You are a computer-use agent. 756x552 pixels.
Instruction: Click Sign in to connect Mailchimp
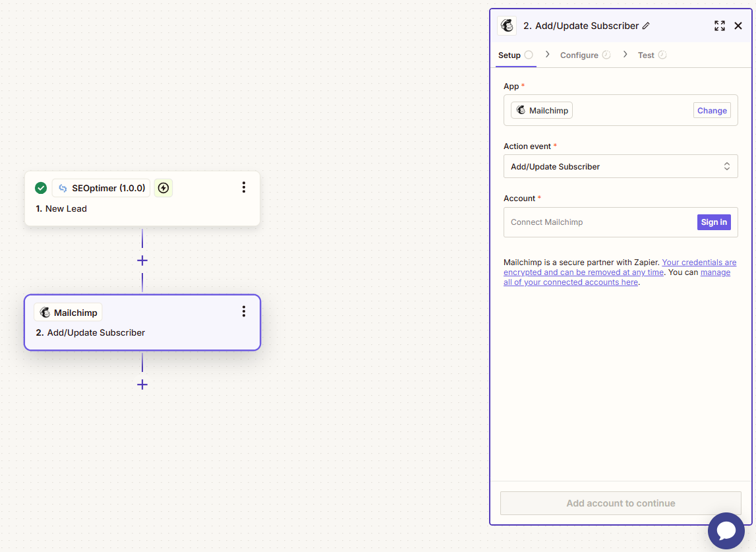(714, 222)
